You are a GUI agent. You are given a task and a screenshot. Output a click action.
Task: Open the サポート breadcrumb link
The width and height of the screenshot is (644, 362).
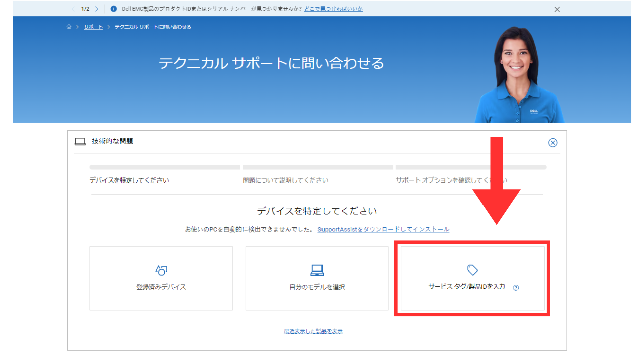(x=93, y=27)
